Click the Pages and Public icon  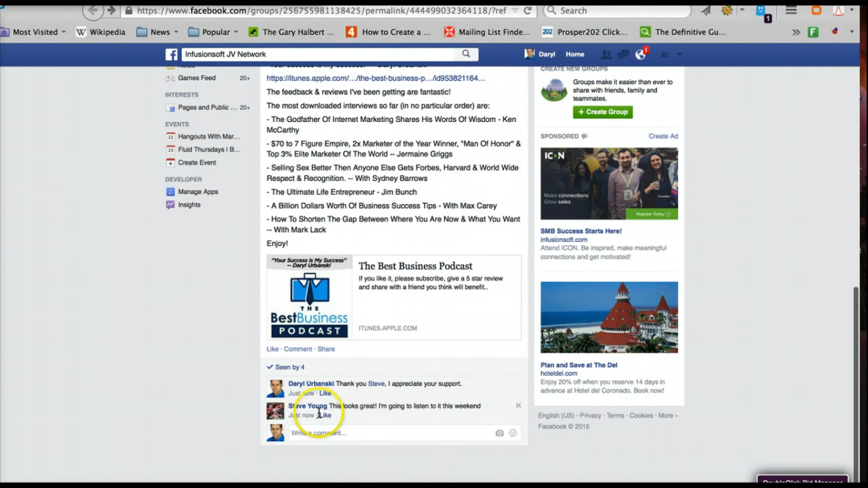click(x=170, y=108)
